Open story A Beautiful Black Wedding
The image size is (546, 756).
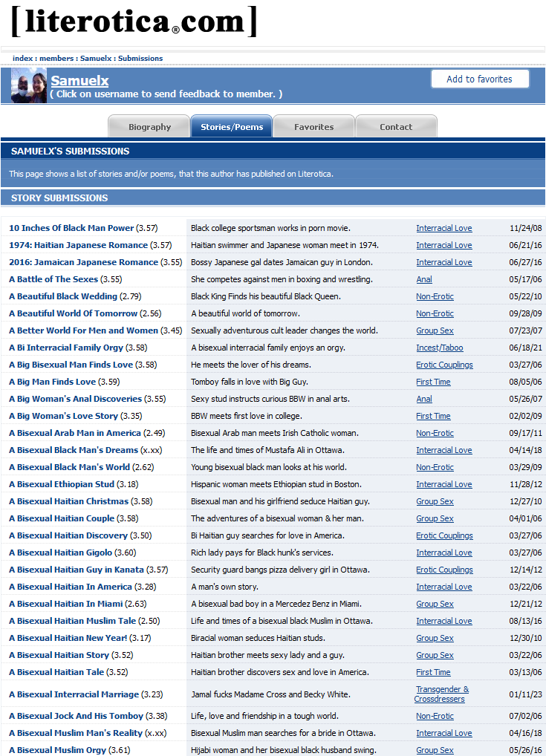pos(62,296)
